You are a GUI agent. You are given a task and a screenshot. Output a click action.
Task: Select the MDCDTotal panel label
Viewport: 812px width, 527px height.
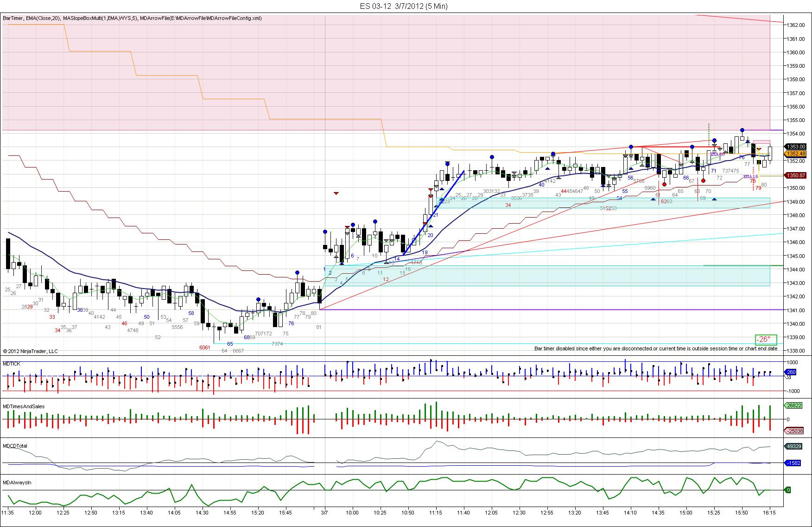tap(15, 446)
